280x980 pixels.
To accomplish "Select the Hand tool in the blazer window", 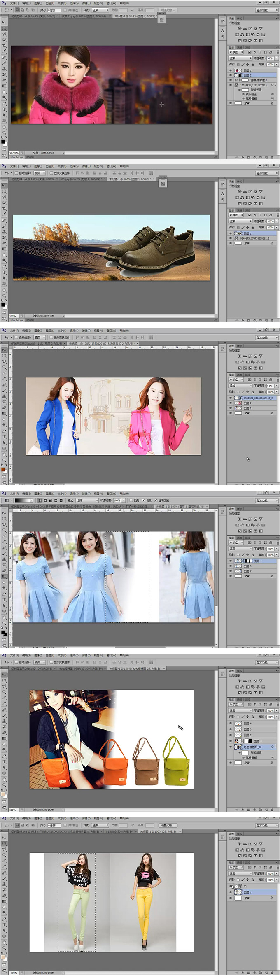I will click(x=5, y=454).
